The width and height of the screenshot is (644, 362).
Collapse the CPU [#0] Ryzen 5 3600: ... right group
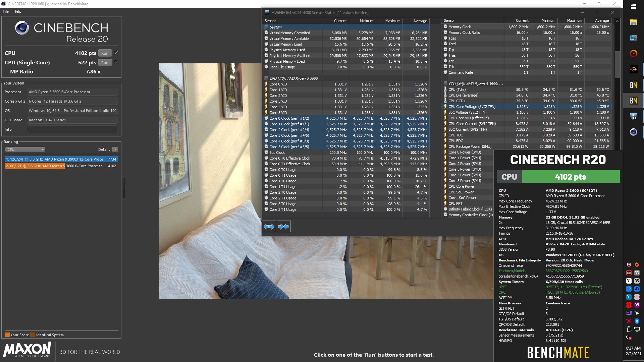(445, 84)
